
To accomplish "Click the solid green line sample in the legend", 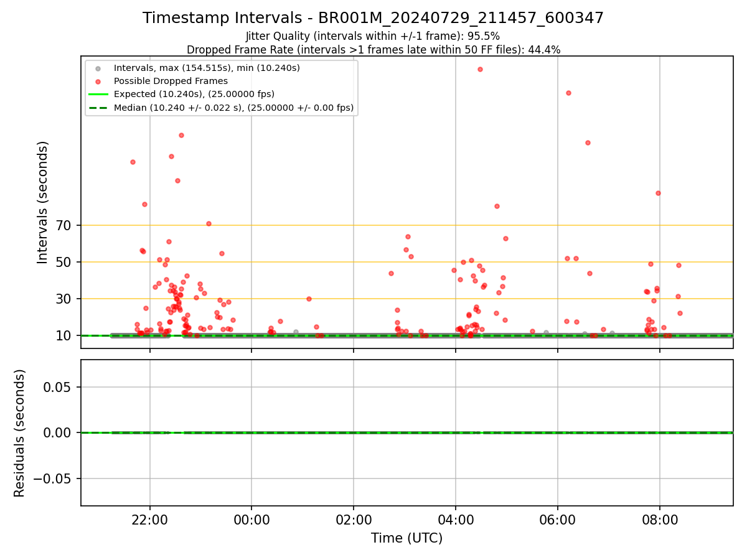I will pos(98,95).
